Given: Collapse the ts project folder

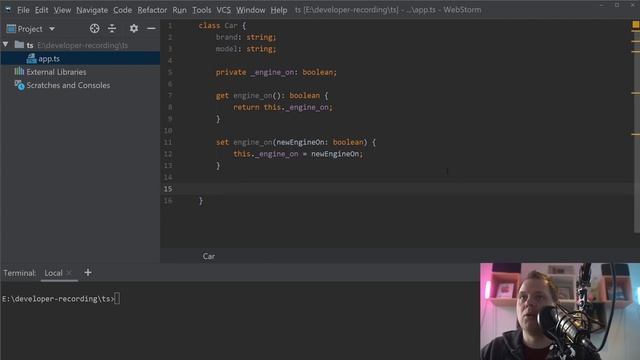Looking at the screenshot, I should 6,44.
